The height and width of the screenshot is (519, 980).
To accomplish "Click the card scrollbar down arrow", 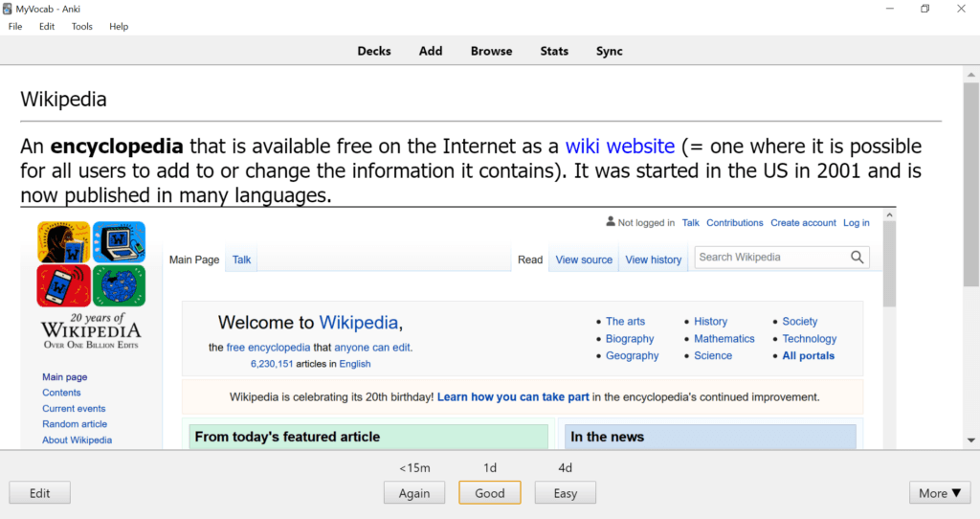I will pos(970,440).
